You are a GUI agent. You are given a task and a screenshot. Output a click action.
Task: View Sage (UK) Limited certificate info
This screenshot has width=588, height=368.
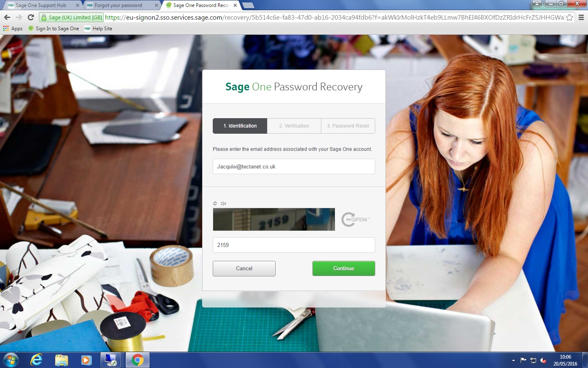coord(72,17)
